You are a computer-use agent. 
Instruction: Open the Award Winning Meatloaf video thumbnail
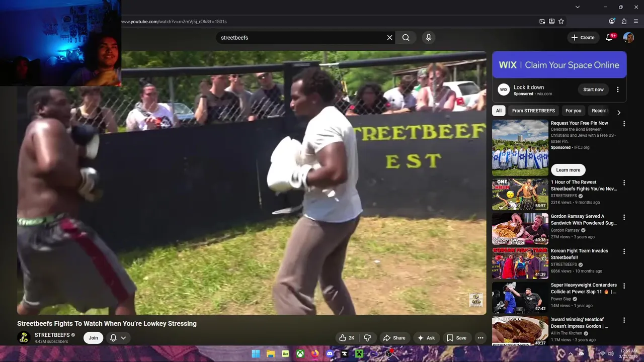[x=520, y=331]
